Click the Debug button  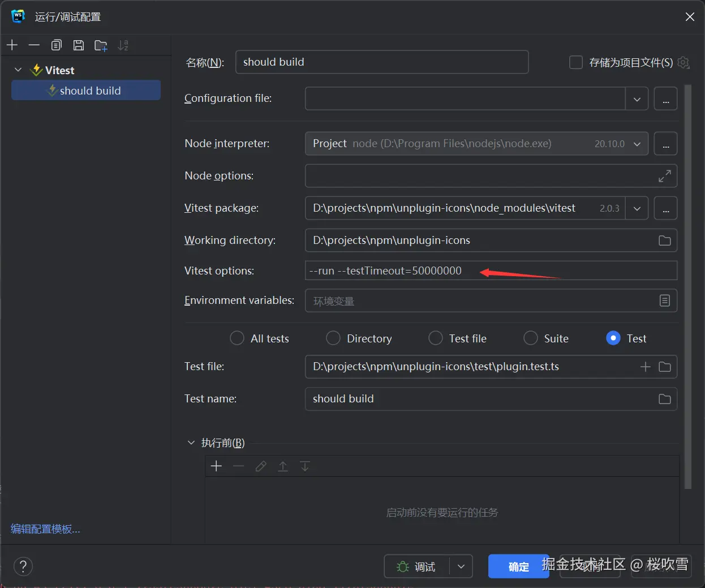(x=417, y=566)
